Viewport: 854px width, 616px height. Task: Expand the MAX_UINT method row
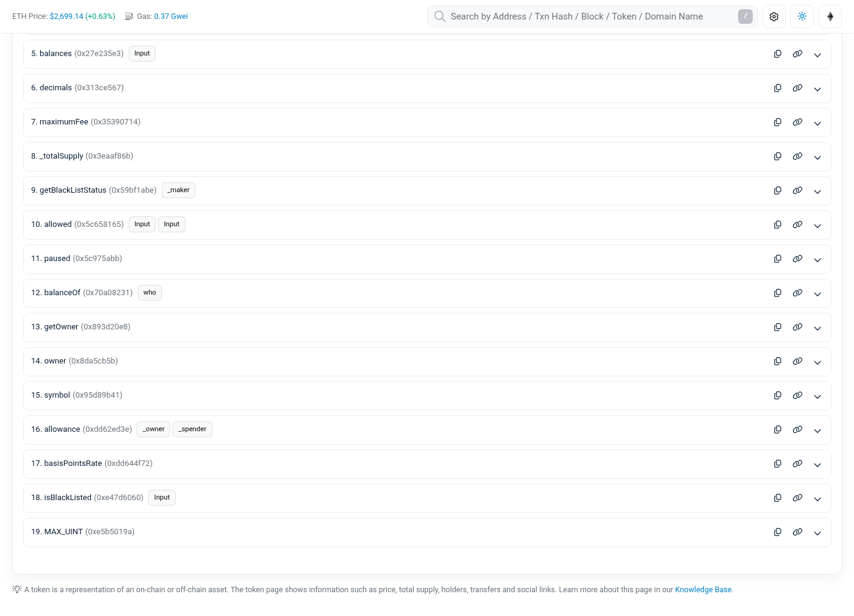click(817, 533)
